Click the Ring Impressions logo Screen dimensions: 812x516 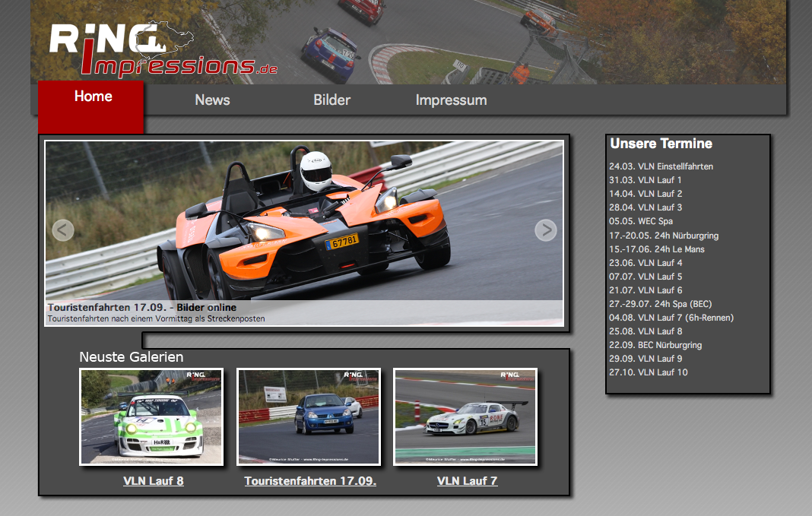162,50
